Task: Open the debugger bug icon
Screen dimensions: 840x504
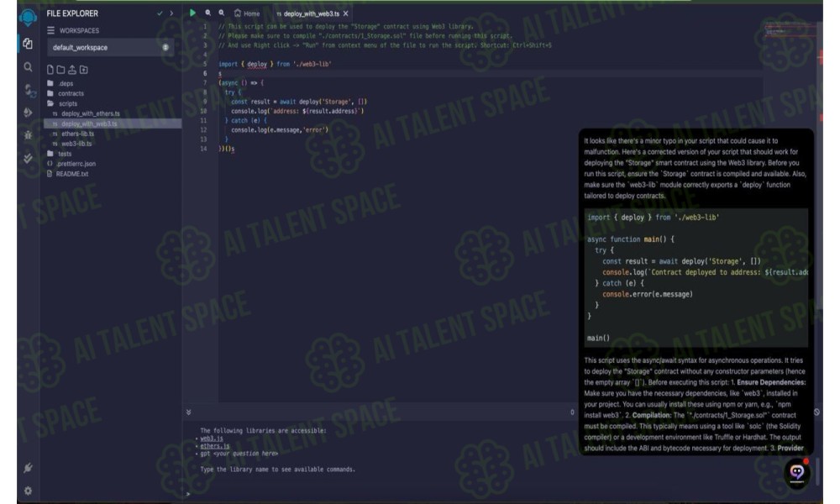Action: [28, 135]
